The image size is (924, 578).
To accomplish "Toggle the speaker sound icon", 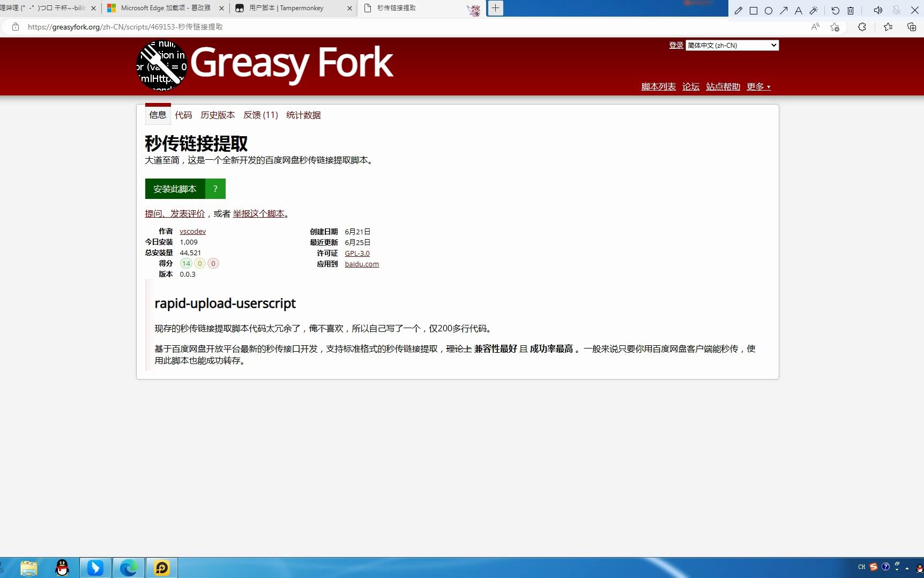I will (878, 10).
